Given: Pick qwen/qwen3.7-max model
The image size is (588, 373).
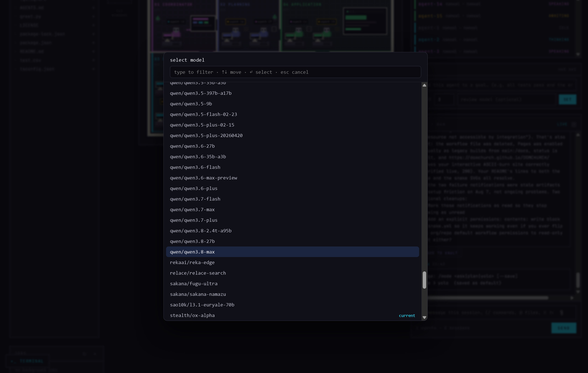Looking at the screenshot, I should (292, 209).
